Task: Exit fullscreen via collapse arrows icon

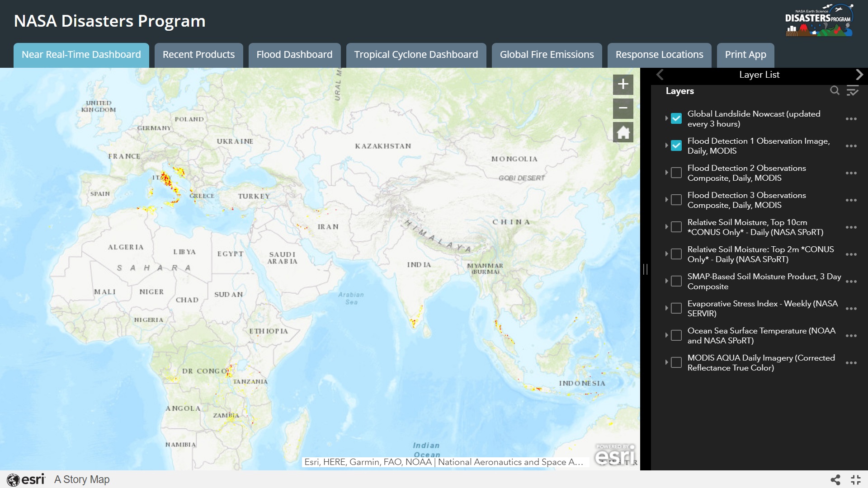Action: (856, 480)
